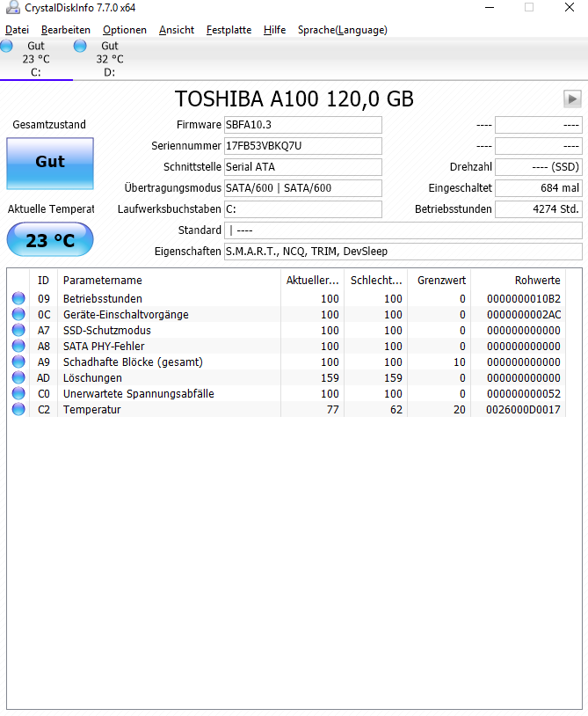Click the Seriennummer field 17FB53VBKQ7U
The height and width of the screenshot is (716, 588).
pos(303,146)
